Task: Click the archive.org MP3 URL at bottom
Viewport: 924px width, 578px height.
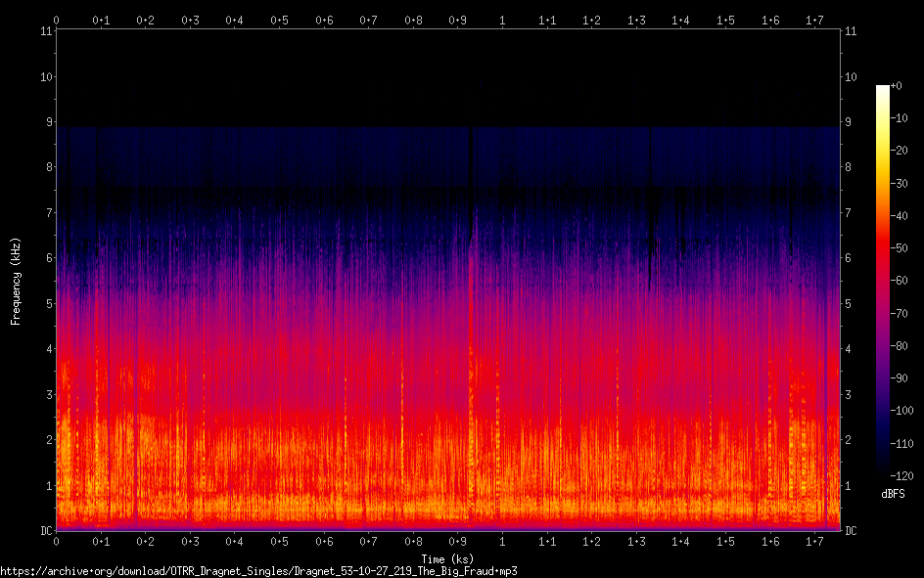Action: [258, 570]
